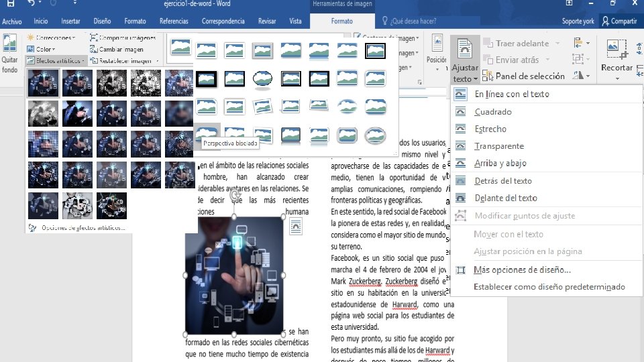Select black double-frame style at gallery top-right
The height and width of the screenshot is (362, 644).
coord(375,51)
